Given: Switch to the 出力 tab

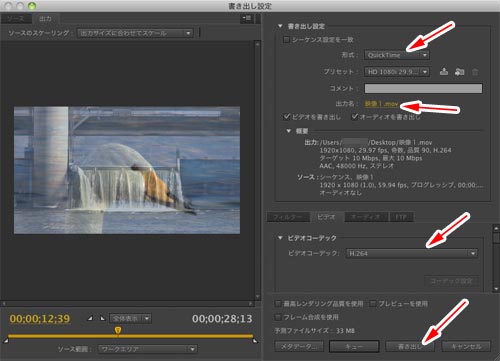Looking at the screenshot, I should 45,19.
